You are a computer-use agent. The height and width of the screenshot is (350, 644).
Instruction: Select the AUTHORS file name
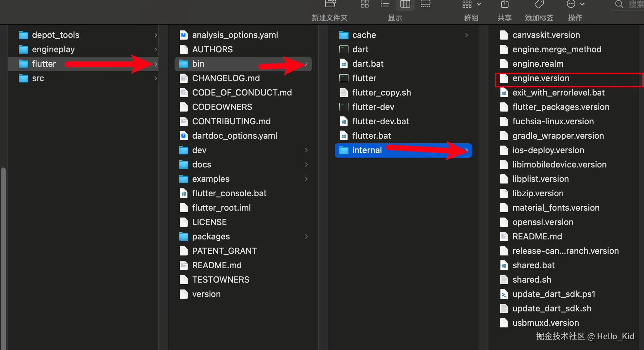(x=212, y=49)
